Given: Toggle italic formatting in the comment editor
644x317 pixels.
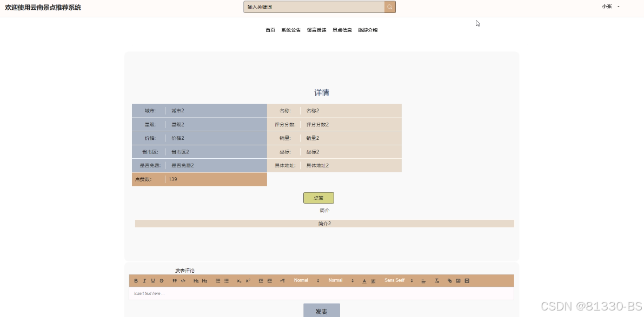Looking at the screenshot, I should 144,281.
